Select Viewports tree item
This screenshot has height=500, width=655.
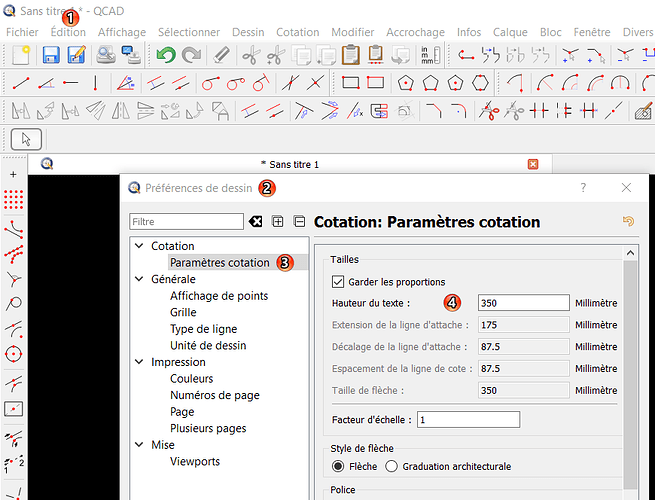195,462
